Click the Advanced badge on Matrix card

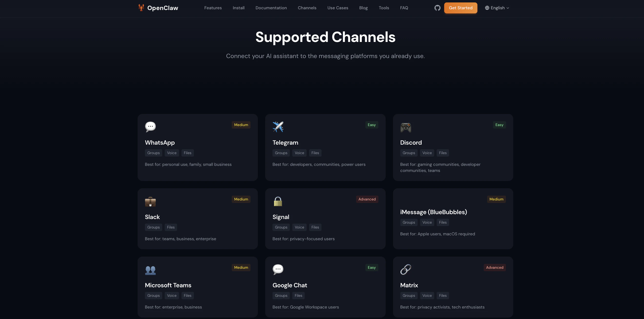tap(494, 268)
